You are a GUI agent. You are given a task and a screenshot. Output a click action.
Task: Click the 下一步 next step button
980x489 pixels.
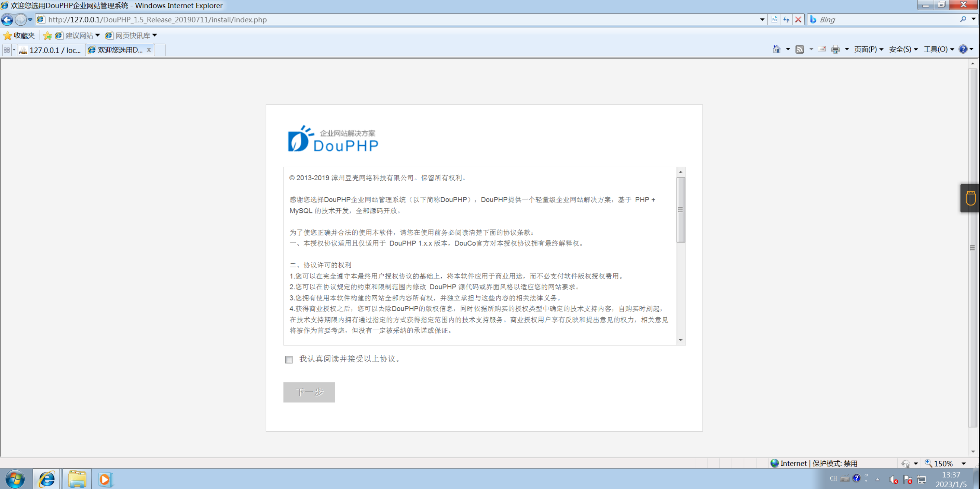click(x=309, y=392)
